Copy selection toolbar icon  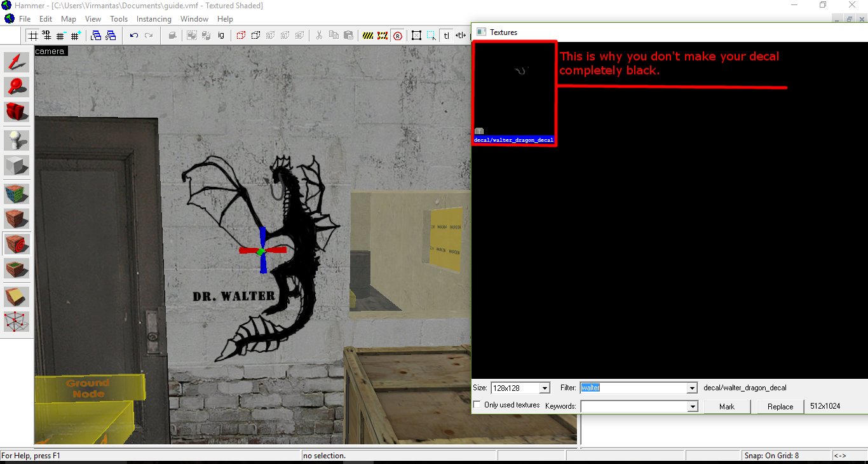pyautogui.click(x=334, y=36)
